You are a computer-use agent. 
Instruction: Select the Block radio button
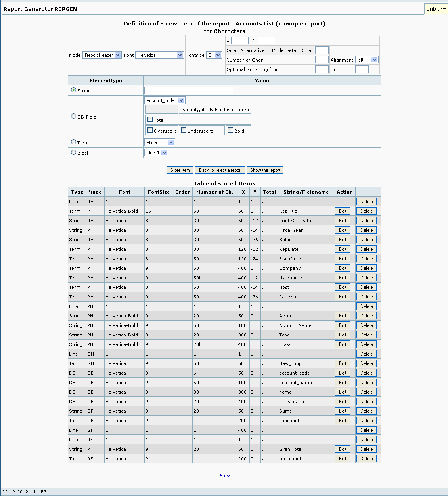tap(73, 152)
